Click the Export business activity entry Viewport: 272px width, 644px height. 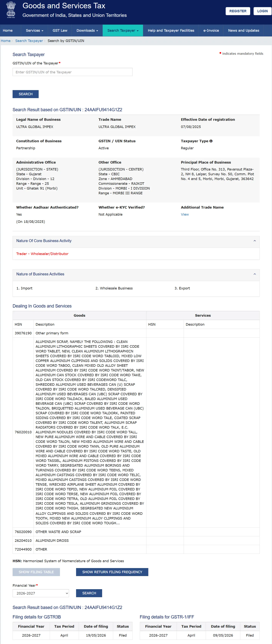(x=182, y=288)
